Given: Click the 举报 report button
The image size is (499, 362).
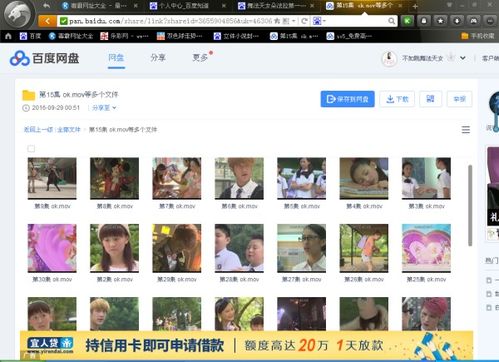Looking at the screenshot, I should click(459, 99).
